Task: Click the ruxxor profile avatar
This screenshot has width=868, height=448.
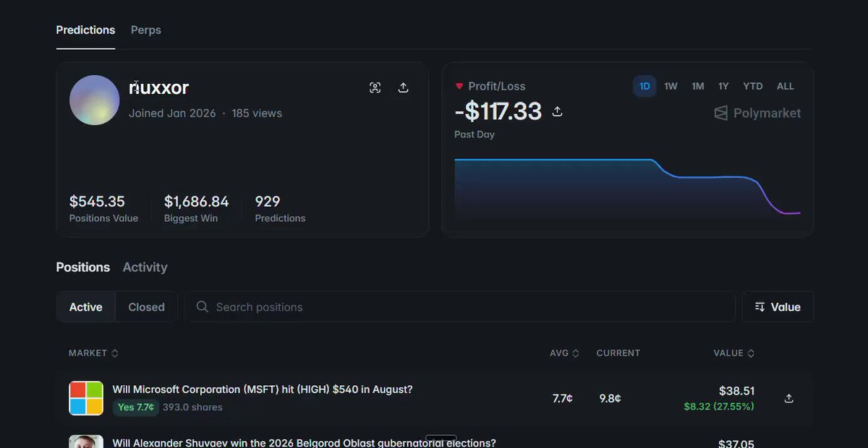Action: click(95, 100)
